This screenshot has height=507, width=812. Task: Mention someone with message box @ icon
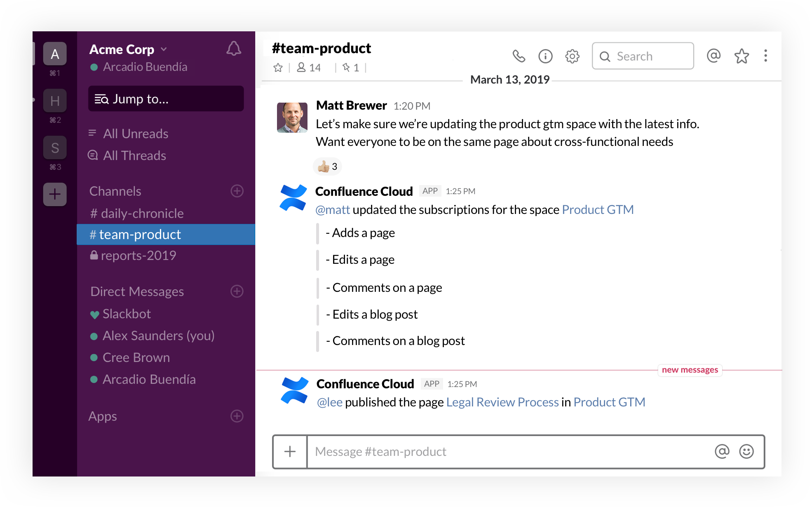tap(722, 451)
